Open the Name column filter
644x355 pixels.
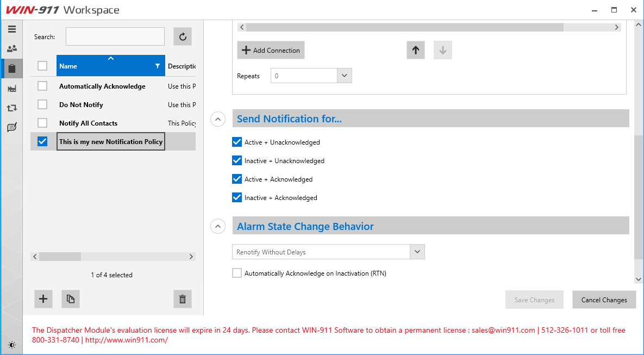pyautogui.click(x=157, y=66)
